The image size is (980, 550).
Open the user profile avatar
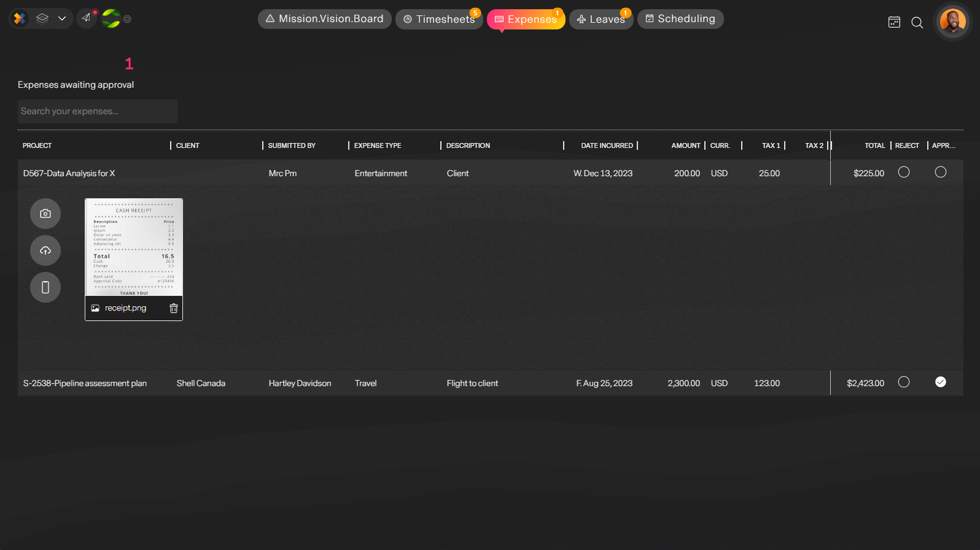pyautogui.click(x=952, y=21)
